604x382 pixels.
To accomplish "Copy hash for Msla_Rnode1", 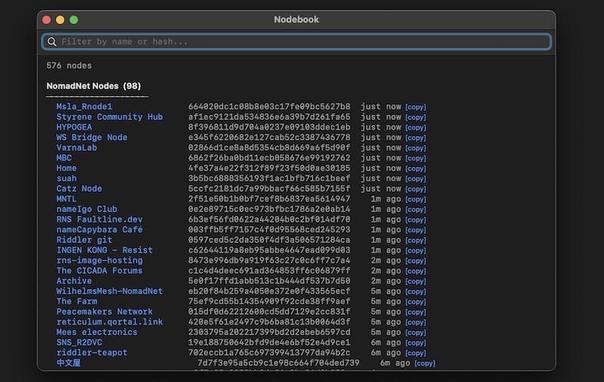I will point(416,107).
